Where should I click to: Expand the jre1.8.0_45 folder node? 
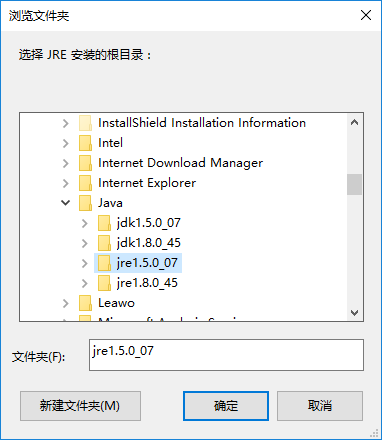coord(85,283)
